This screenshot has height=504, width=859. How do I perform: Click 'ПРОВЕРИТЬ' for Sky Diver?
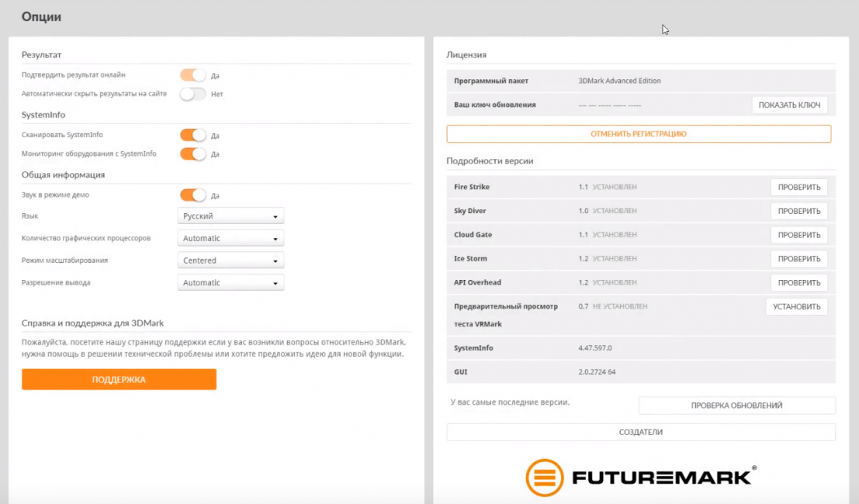click(798, 211)
